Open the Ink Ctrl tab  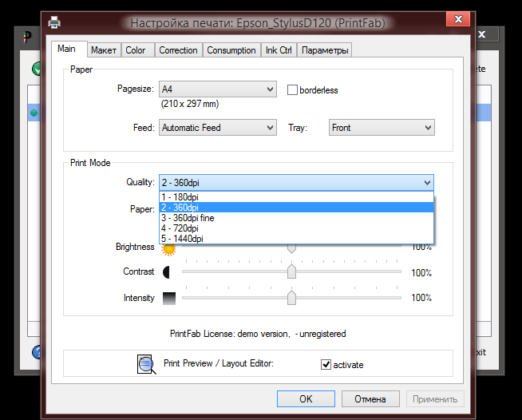279,50
